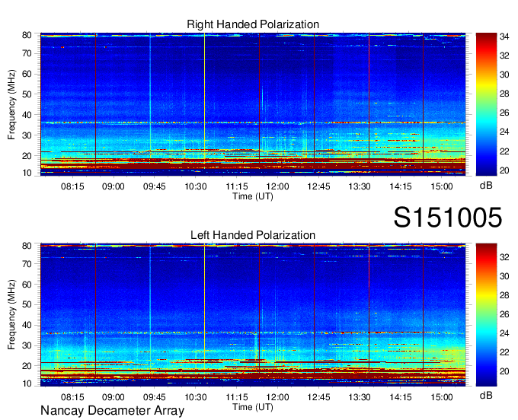Image resolution: width=518 pixels, height=420 pixels.
Task: Click Time (UT) label under Right Handed plot
Action: (253, 196)
